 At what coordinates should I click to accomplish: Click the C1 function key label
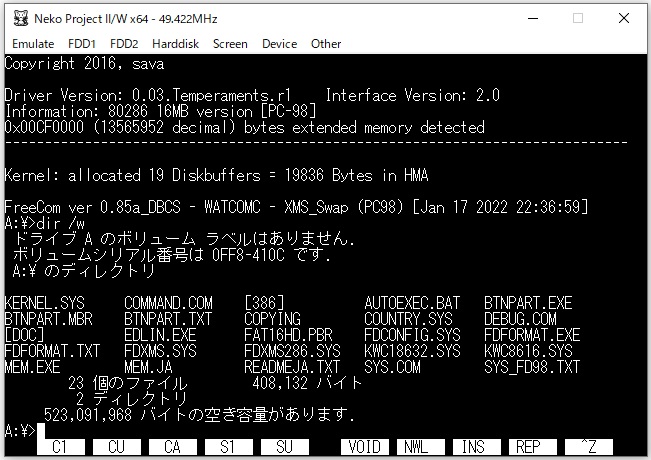[x=61, y=447]
